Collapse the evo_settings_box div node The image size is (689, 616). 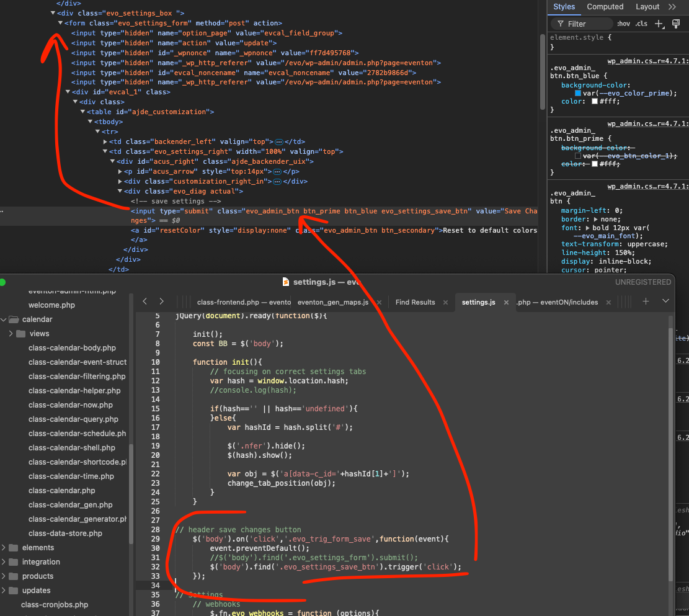coord(53,13)
